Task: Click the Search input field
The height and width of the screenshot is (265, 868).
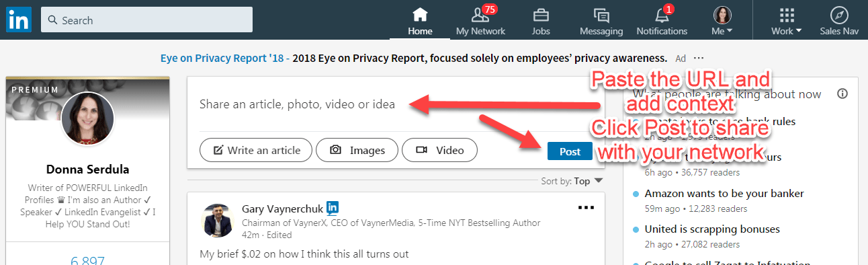Action: tap(146, 20)
